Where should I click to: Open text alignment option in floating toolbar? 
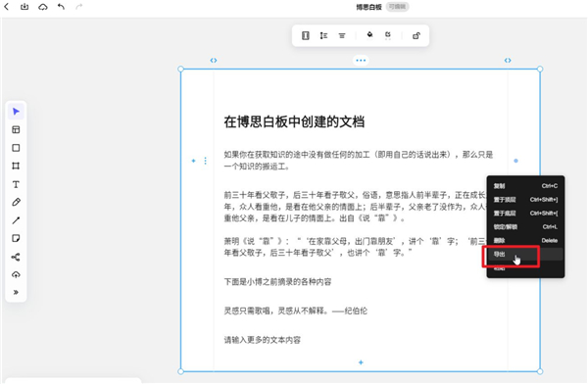(342, 35)
